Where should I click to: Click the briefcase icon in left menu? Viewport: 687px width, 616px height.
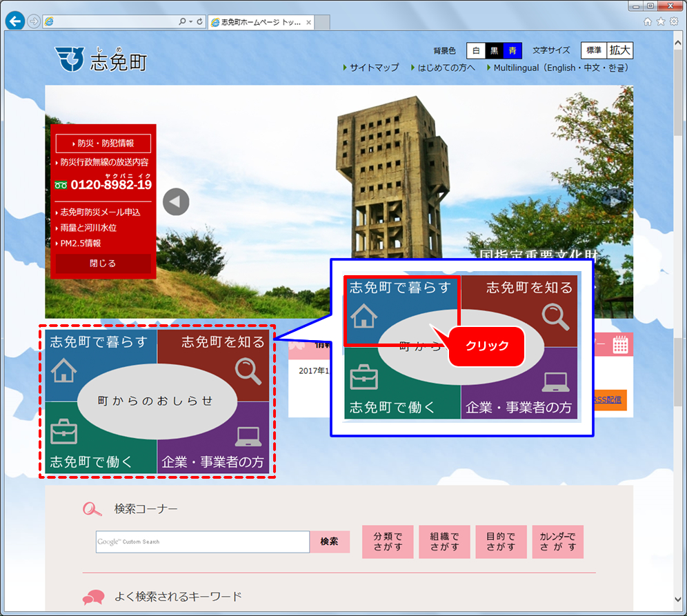(64, 432)
